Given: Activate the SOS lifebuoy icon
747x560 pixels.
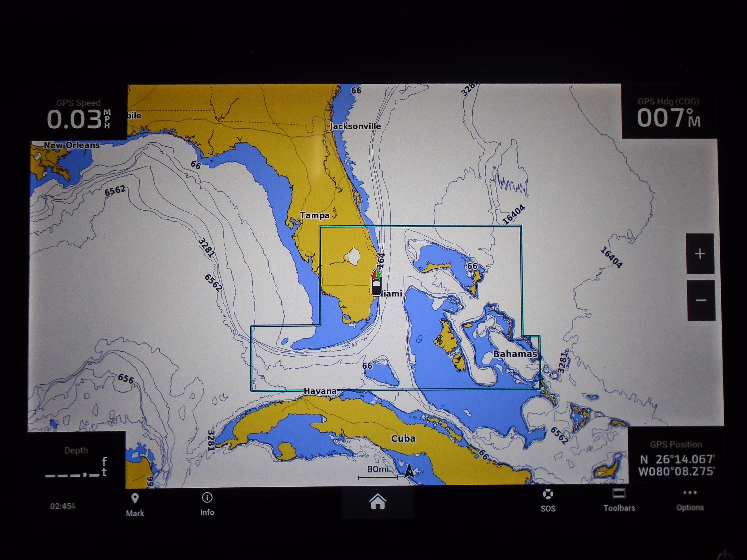Looking at the screenshot, I should coord(548,494).
